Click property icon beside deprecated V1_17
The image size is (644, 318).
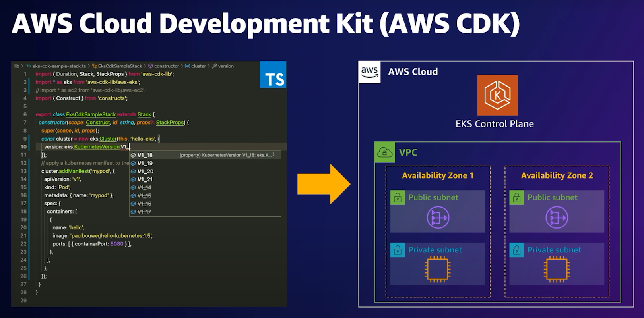(x=134, y=212)
